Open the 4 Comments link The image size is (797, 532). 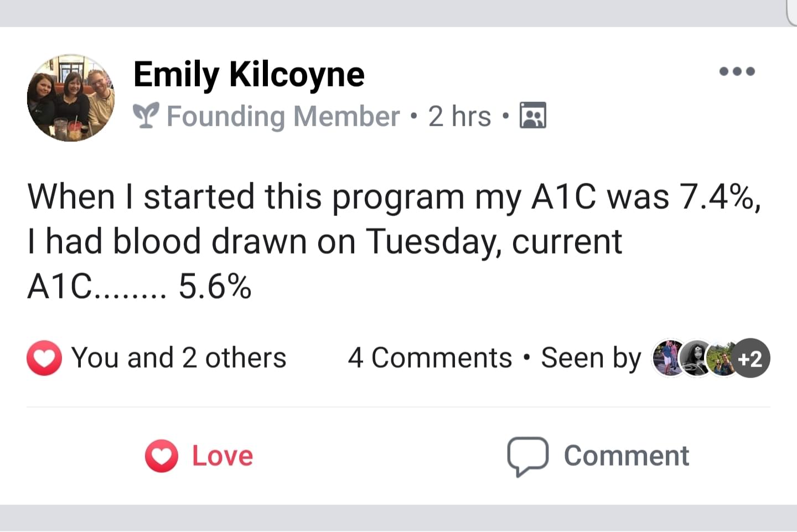pos(430,358)
